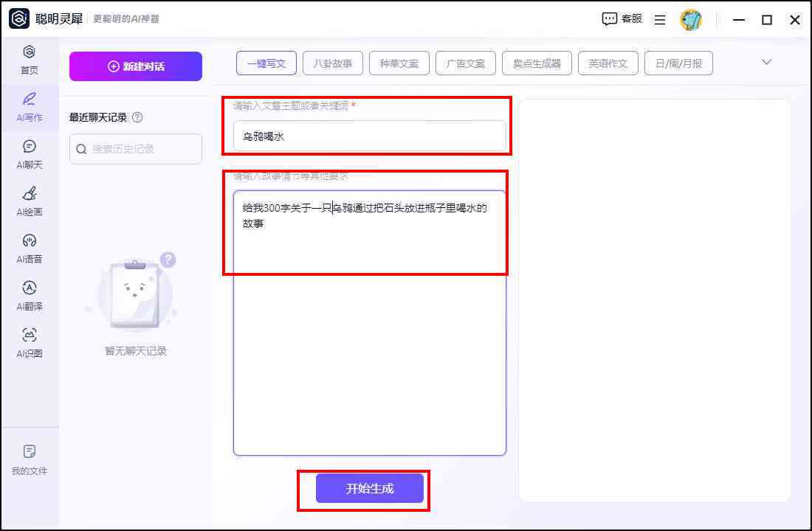Select the 卖点生成器 tab
The height and width of the screenshot is (531, 812).
click(537, 63)
